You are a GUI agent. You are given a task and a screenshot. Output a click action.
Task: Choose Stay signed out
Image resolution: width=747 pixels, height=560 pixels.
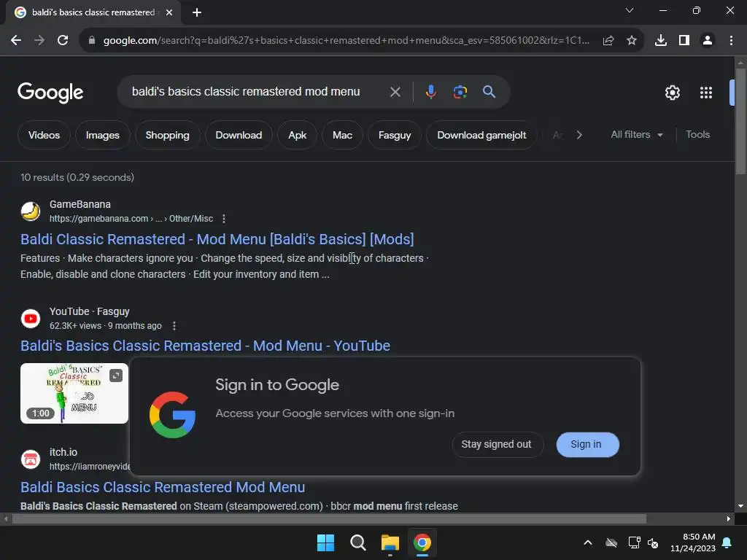pyautogui.click(x=496, y=444)
